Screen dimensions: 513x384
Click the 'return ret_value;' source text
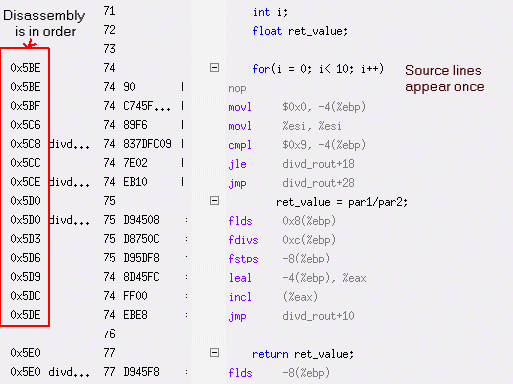coord(303,354)
